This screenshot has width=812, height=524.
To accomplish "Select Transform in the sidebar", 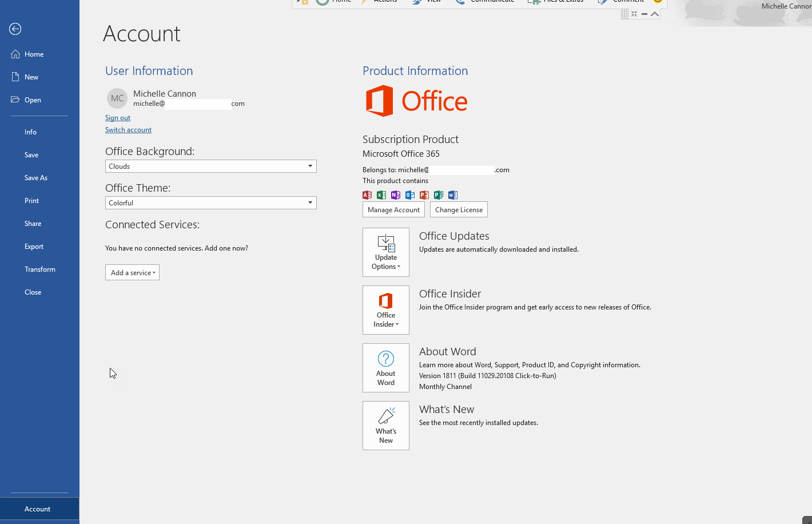I will click(40, 269).
